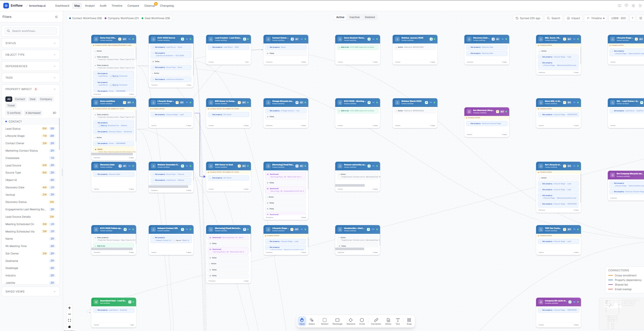644x331 pixels.
Task: Toggle Snap in the bottom toolbar
Action: click(409, 321)
